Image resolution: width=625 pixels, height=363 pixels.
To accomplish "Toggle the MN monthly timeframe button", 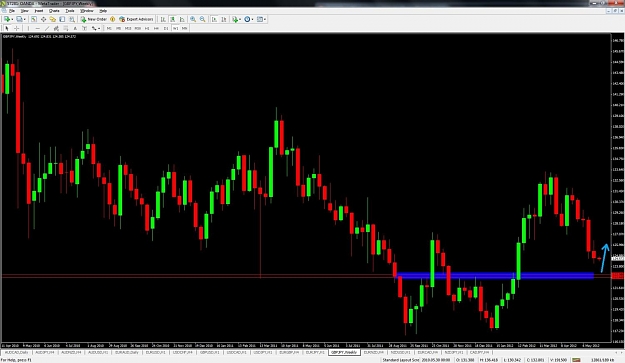I will [185, 28].
